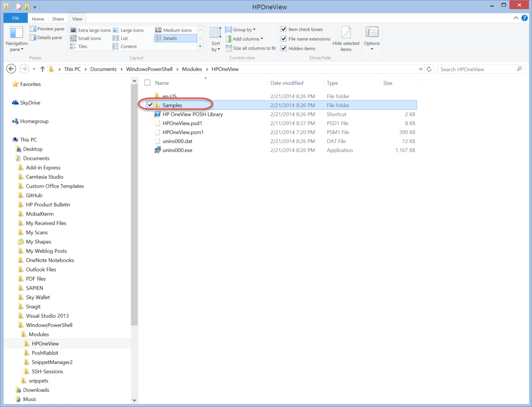This screenshot has width=532, height=407.
Task: Switch to Tiles layout
Action: click(x=79, y=46)
